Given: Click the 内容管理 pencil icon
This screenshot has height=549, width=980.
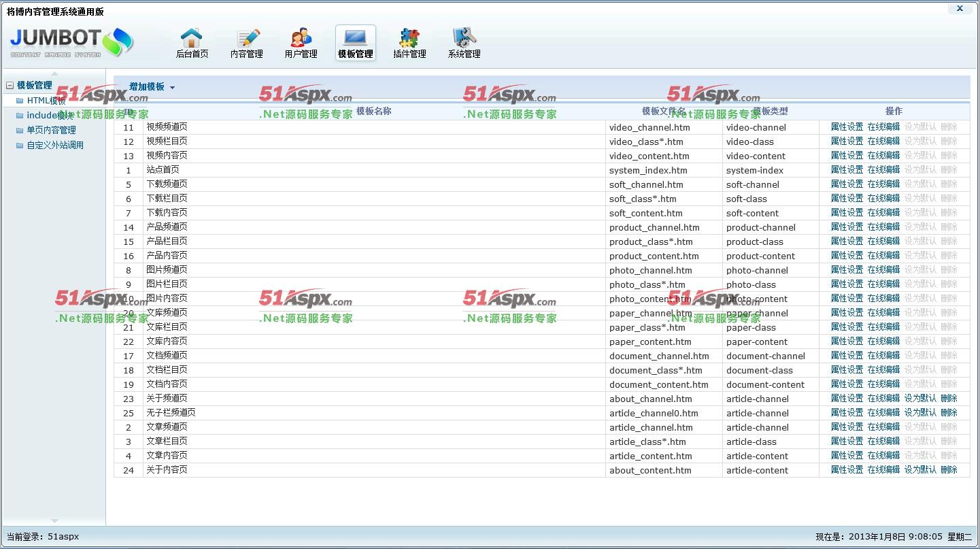Looking at the screenshot, I should tap(246, 39).
